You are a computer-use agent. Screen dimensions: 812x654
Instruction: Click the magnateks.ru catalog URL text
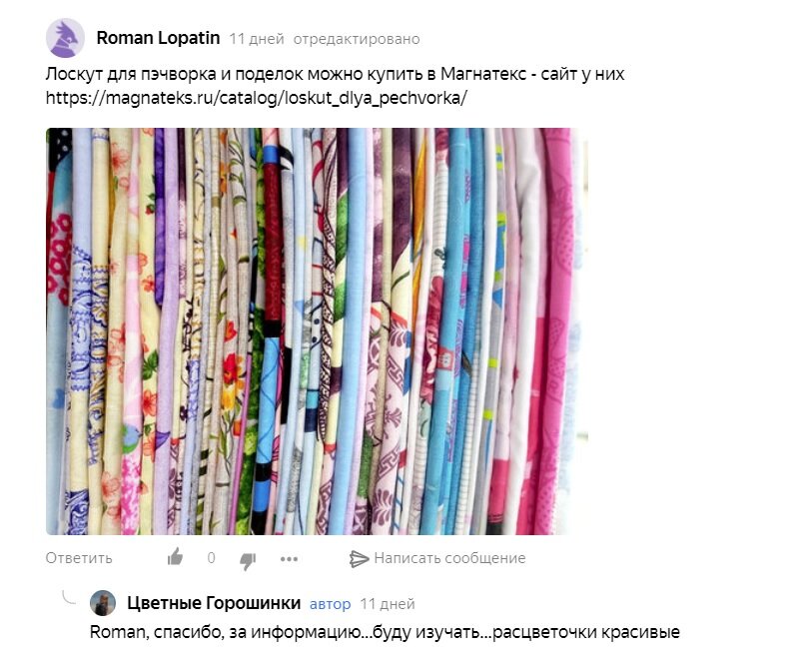tap(257, 98)
